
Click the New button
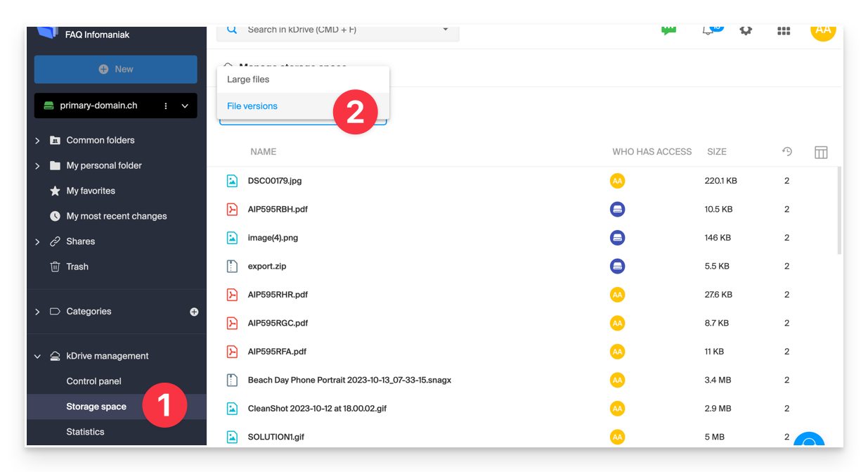coord(115,69)
